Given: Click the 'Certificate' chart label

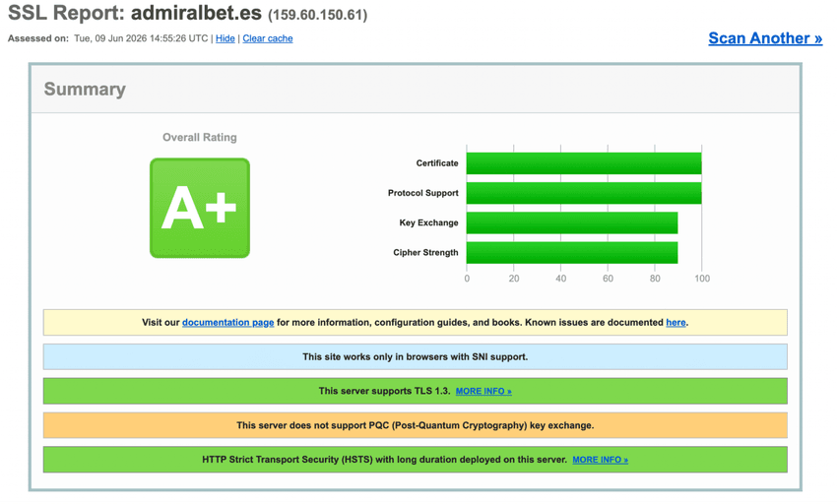Looking at the screenshot, I should 437,163.
